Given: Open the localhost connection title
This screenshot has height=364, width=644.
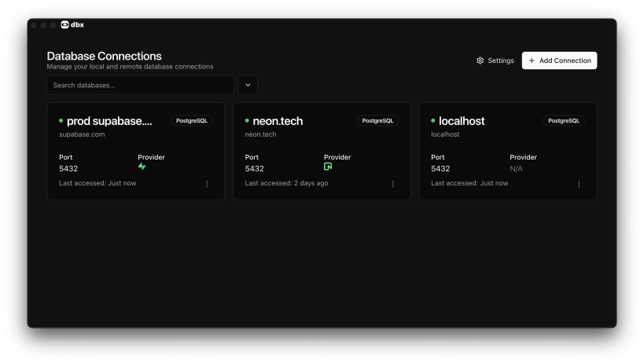Looking at the screenshot, I should coord(462,121).
